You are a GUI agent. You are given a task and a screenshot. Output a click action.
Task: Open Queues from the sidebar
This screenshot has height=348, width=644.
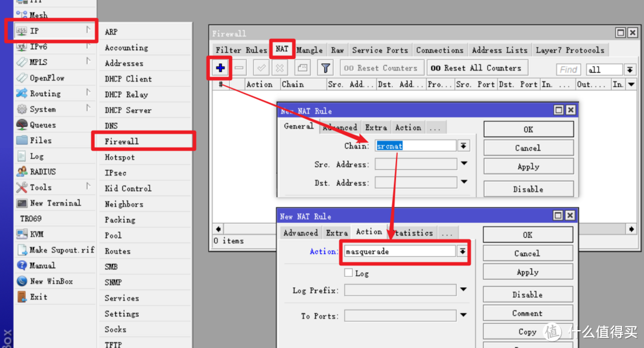pos(42,125)
